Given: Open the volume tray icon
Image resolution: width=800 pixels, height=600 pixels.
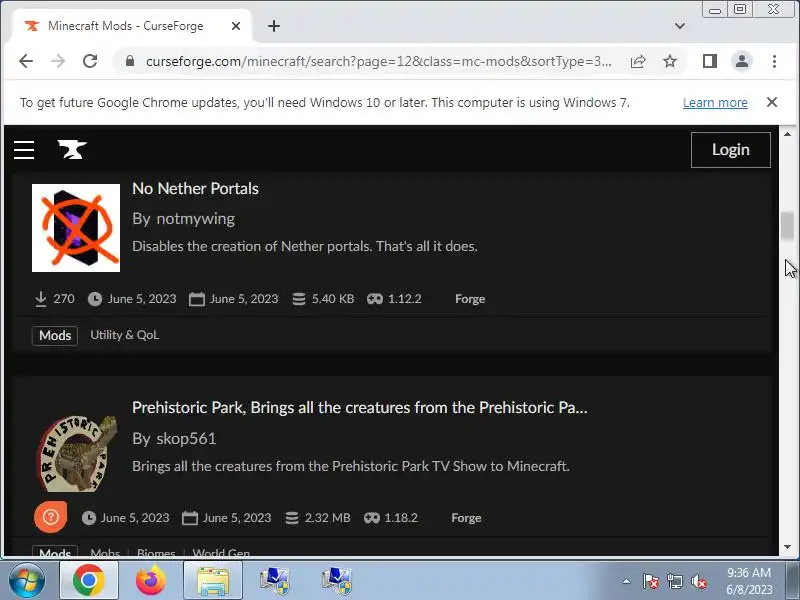Looking at the screenshot, I should [x=699, y=581].
